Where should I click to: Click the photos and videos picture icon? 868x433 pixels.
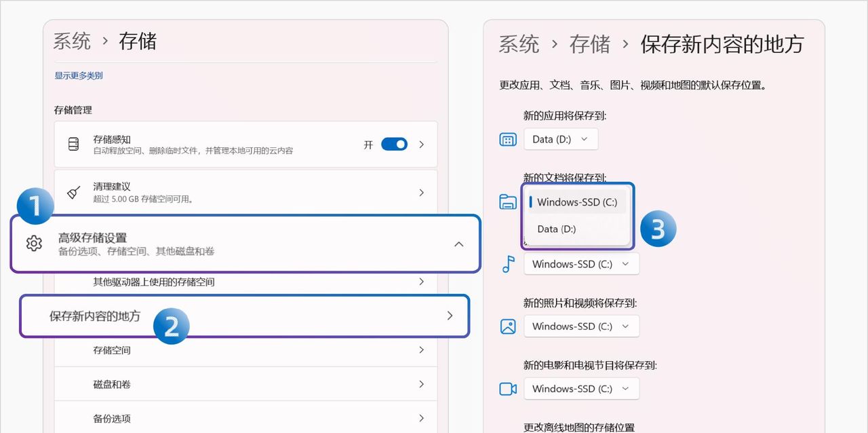pyautogui.click(x=507, y=326)
